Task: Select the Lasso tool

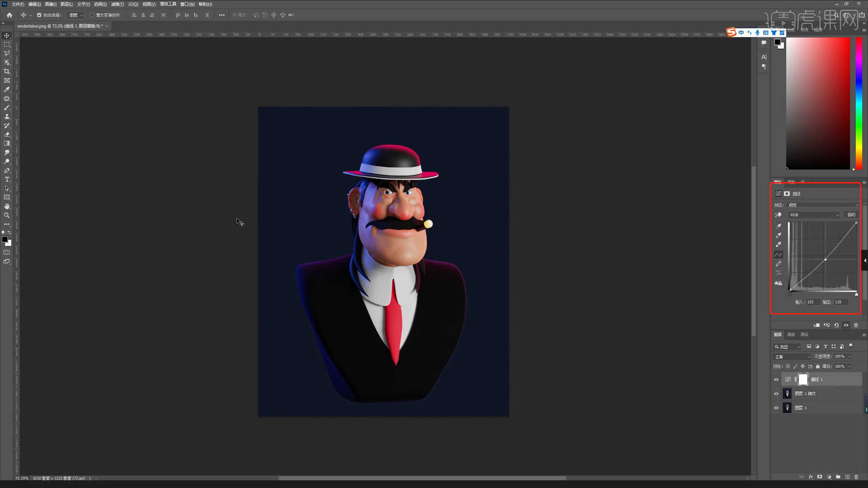Action: (7, 54)
